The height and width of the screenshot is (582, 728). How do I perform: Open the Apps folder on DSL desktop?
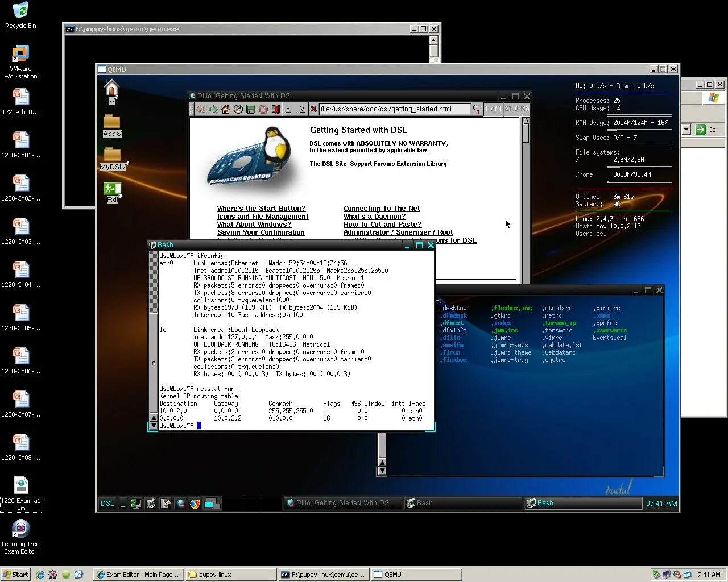click(111, 126)
